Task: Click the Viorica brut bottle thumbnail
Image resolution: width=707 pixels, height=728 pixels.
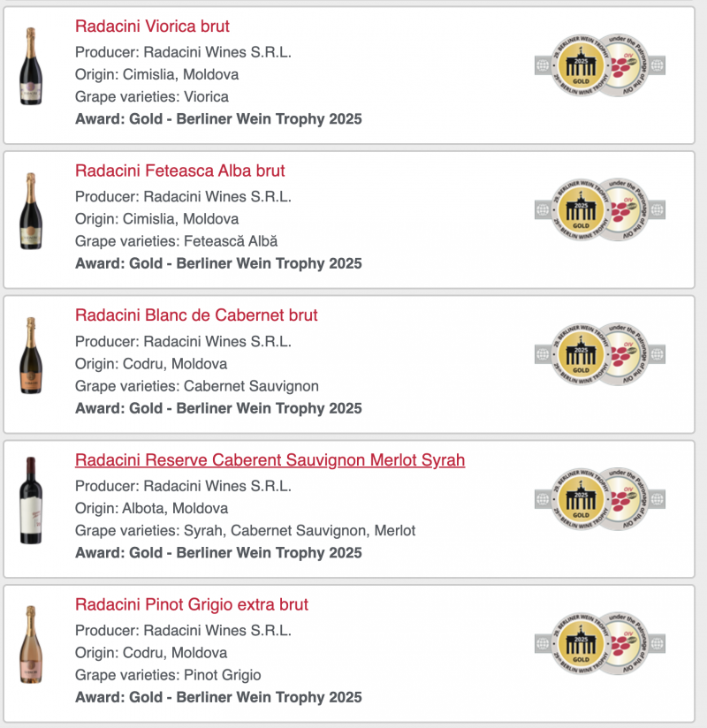Action: pyautogui.click(x=31, y=67)
